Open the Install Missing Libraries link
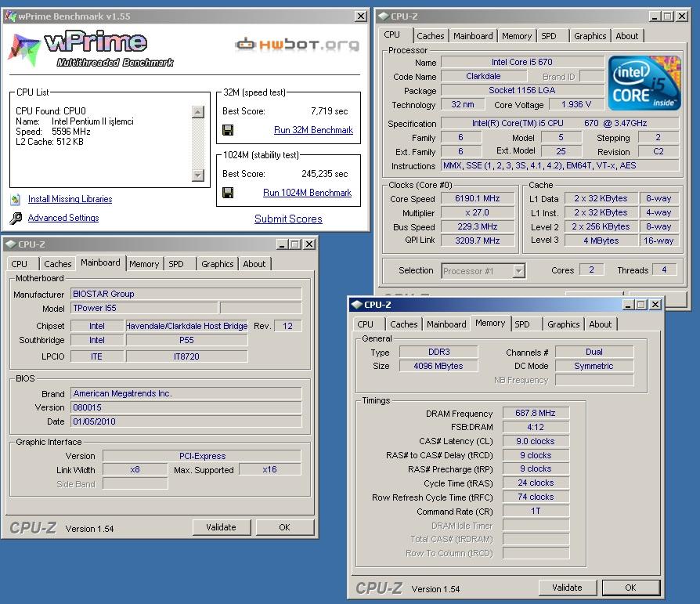This screenshot has height=604, width=700. point(70,199)
